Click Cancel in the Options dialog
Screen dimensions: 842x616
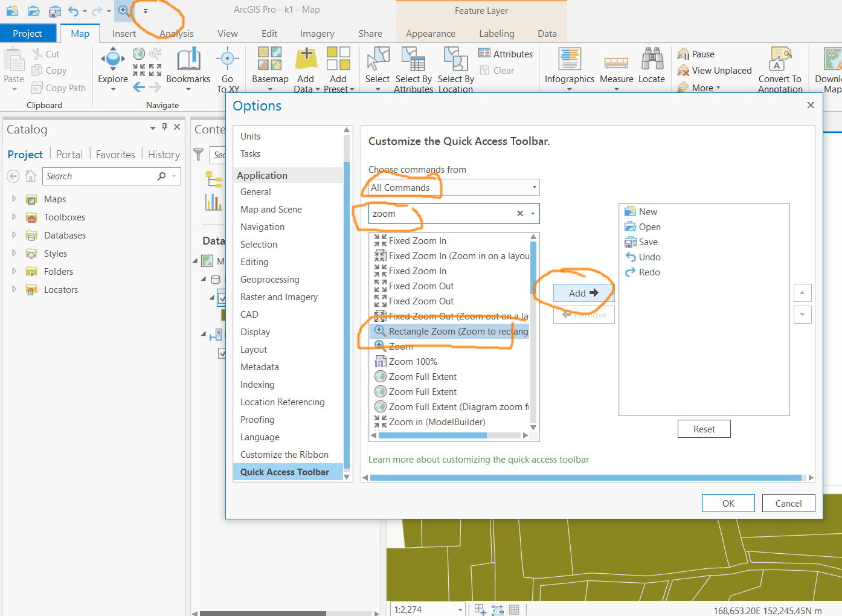pos(788,503)
